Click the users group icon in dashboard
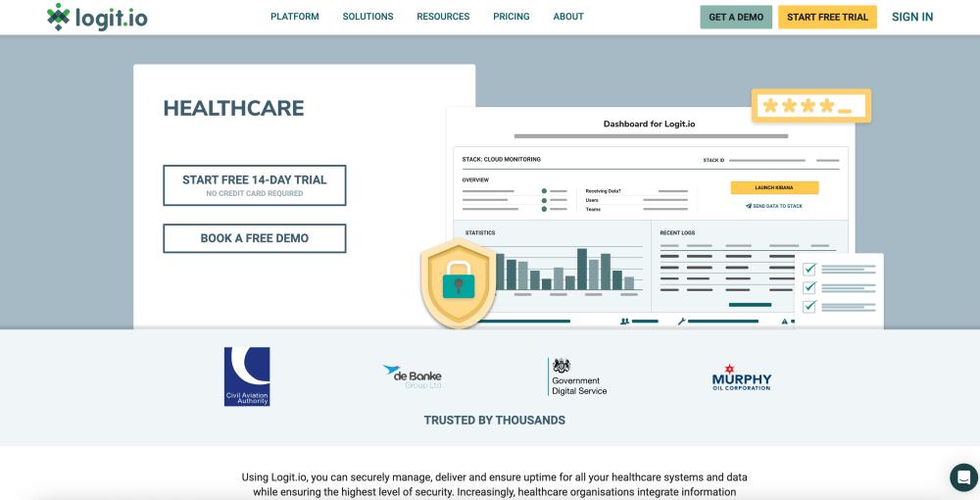Screen dimensions: 980x500 [x=624, y=321]
